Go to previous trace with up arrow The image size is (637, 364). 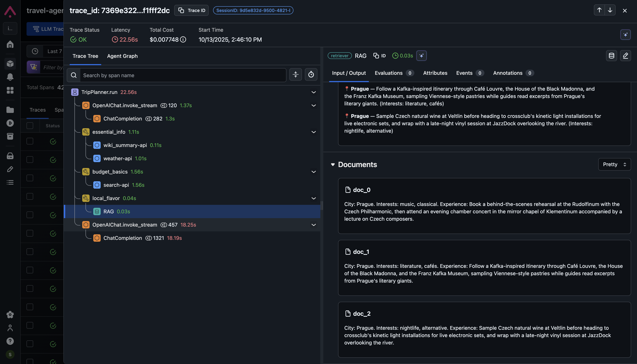coord(599,10)
